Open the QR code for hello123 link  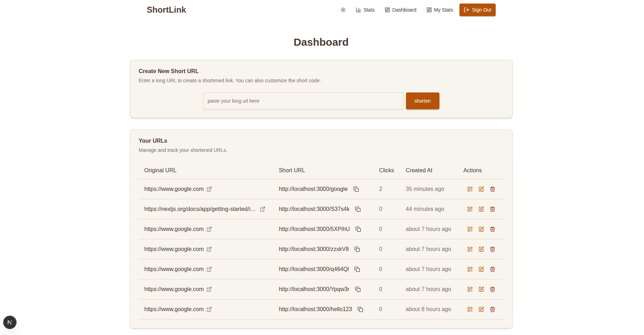click(470, 309)
